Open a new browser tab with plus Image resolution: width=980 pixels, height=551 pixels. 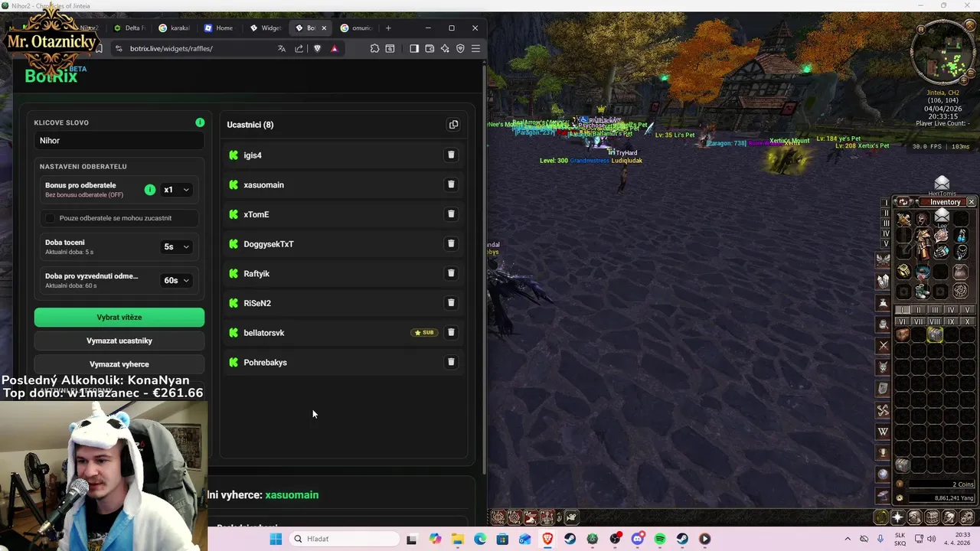[388, 28]
